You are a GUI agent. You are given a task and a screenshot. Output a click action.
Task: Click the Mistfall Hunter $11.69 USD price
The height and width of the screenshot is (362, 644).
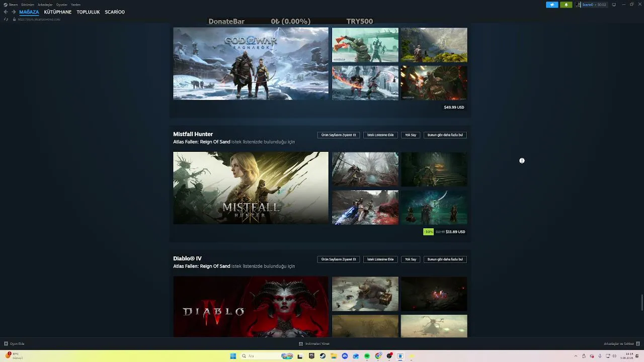click(455, 232)
